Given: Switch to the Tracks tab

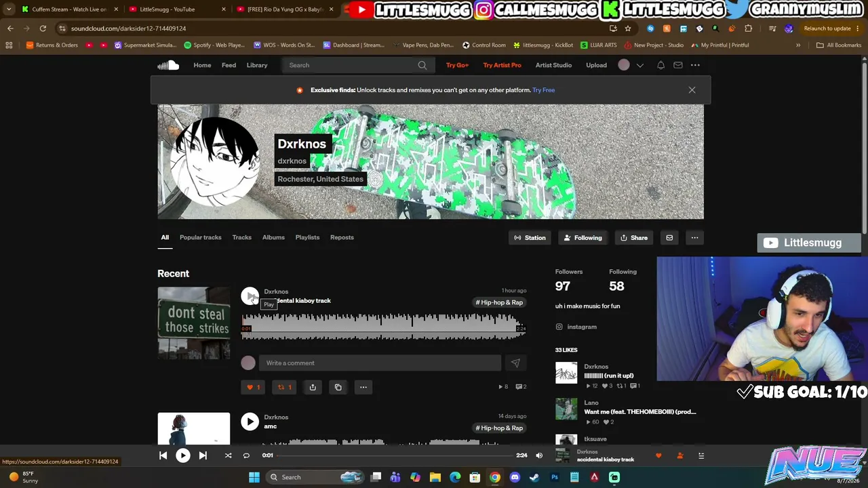Looking at the screenshot, I should pyautogui.click(x=242, y=237).
